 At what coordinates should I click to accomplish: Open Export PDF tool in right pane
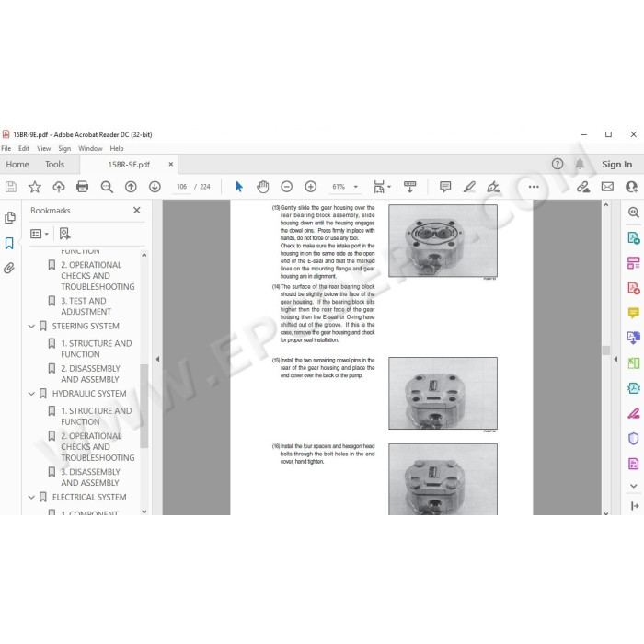point(633,237)
